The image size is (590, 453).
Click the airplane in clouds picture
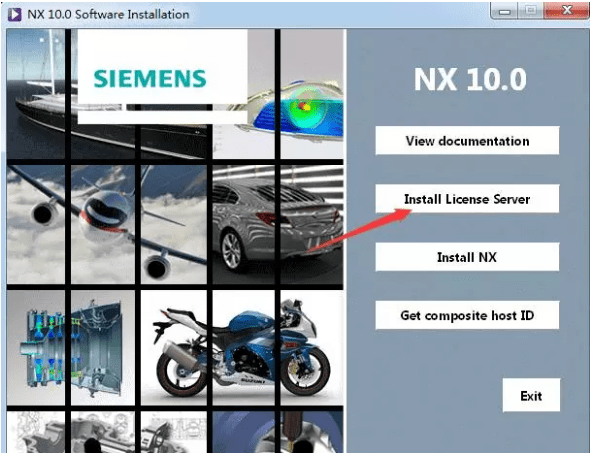(x=107, y=224)
